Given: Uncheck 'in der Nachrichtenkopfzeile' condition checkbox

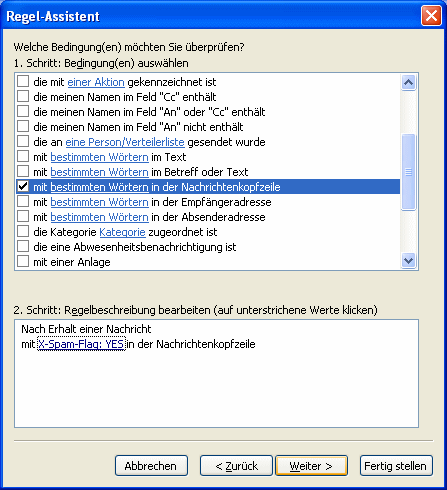Looking at the screenshot, I should click(23, 187).
